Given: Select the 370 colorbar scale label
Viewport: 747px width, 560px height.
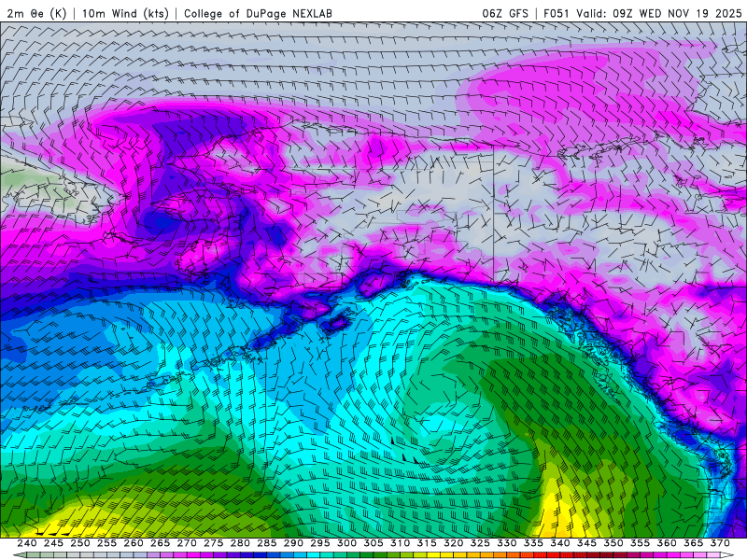Looking at the screenshot, I should (x=720, y=543).
